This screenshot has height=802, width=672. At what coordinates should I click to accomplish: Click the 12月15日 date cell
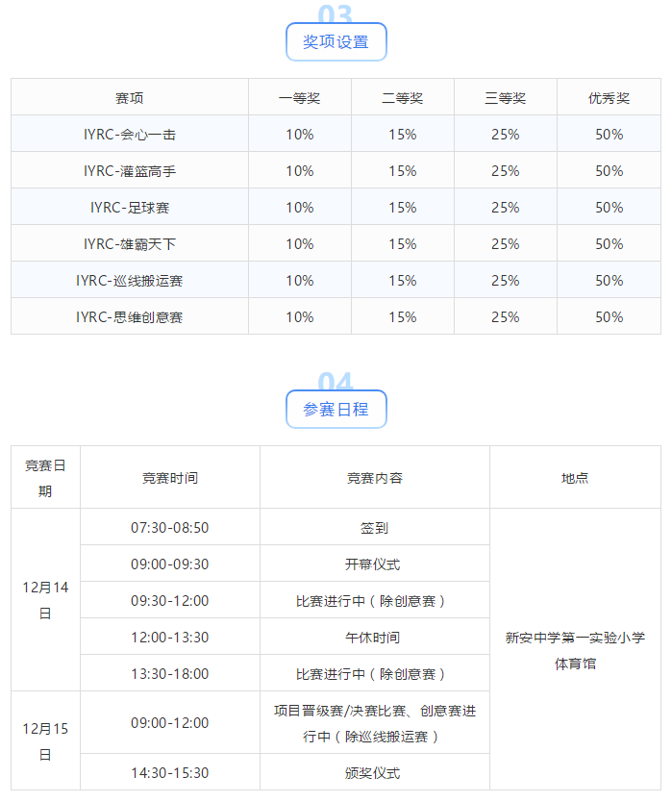[x=45, y=740]
